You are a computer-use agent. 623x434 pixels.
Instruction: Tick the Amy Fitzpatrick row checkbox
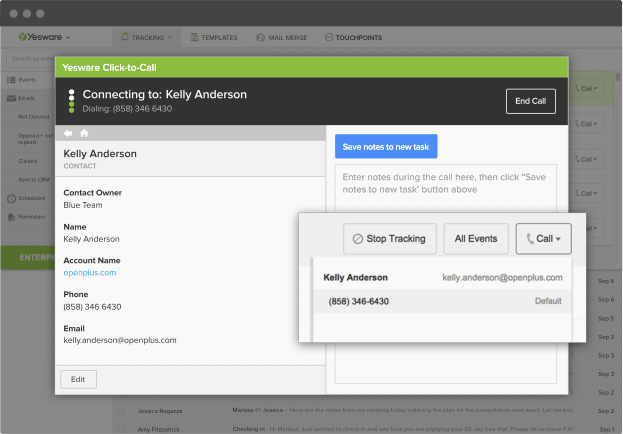[x=122, y=429]
